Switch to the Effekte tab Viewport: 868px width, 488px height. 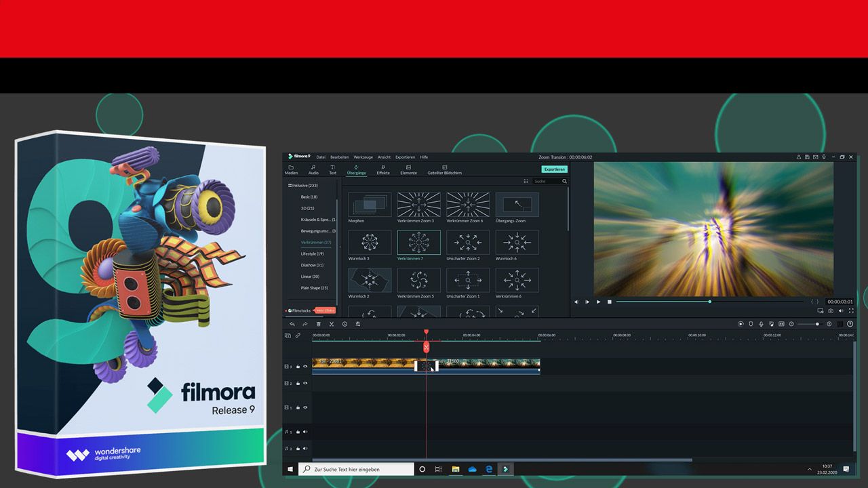383,169
